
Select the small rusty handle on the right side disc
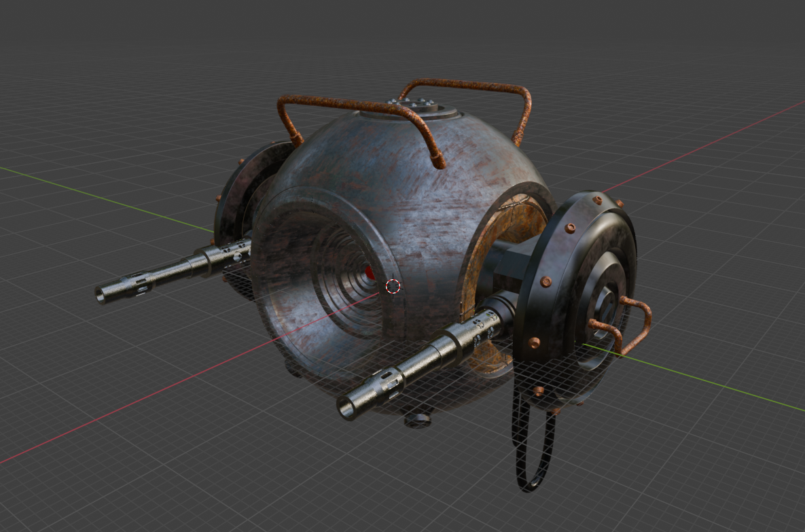pyautogui.click(x=621, y=325)
